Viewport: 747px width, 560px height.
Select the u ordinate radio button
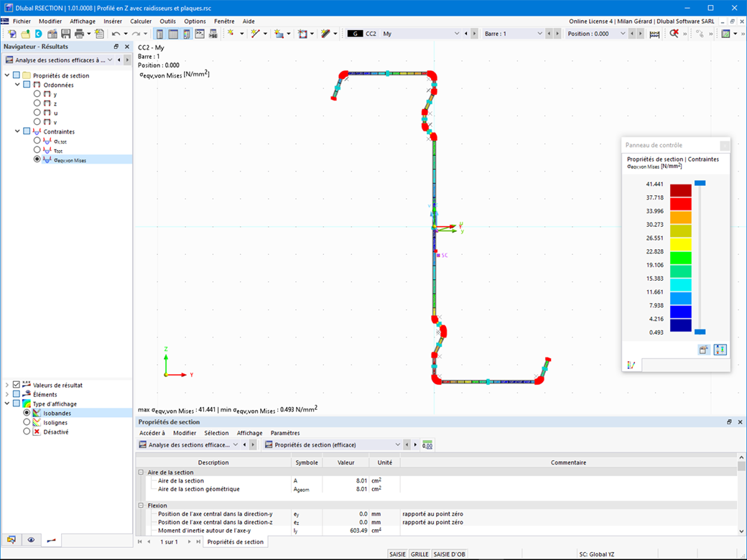click(37, 113)
